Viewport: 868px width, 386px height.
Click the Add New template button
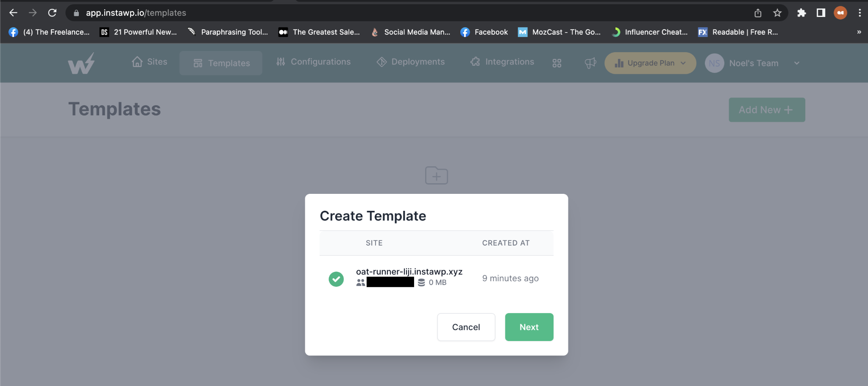click(x=766, y=110)
